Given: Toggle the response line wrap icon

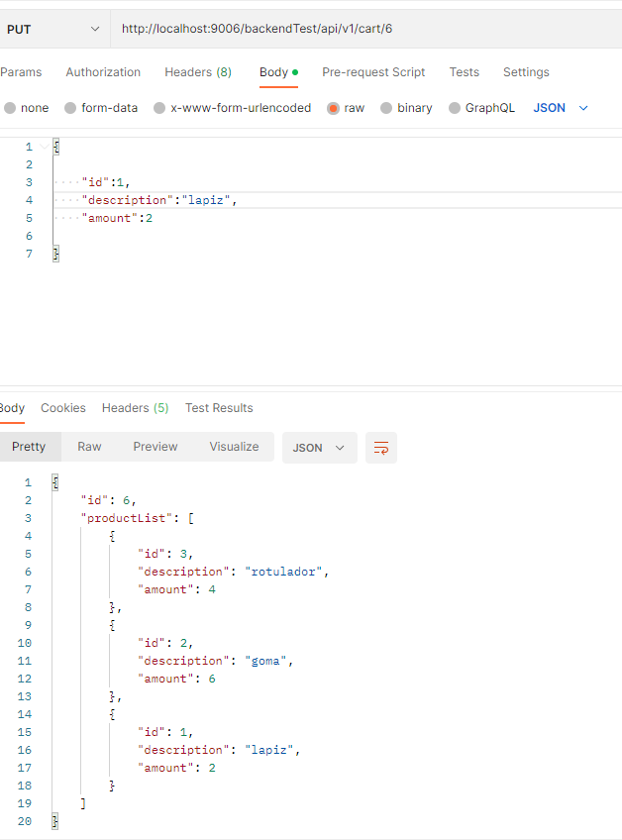Looking at the screenshot, I should tap(381, 448).
